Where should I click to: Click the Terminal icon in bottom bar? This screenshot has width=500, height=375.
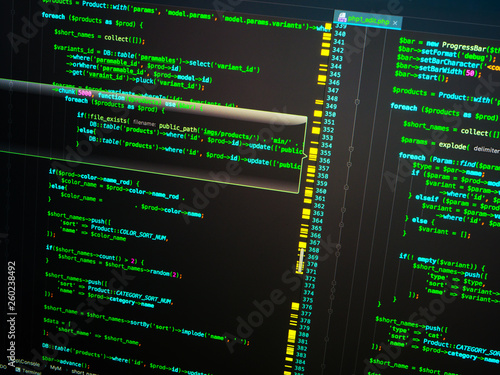pos(18,370)
